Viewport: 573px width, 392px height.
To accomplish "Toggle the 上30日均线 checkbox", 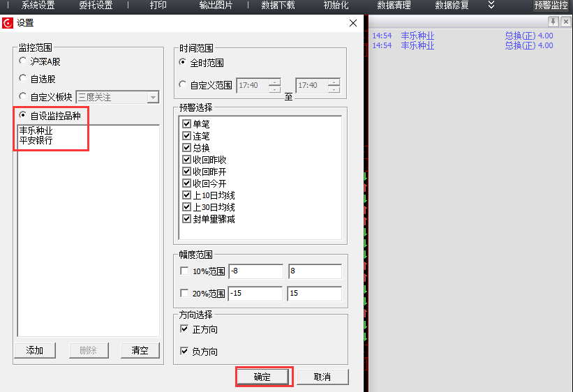I will [187, 207].
